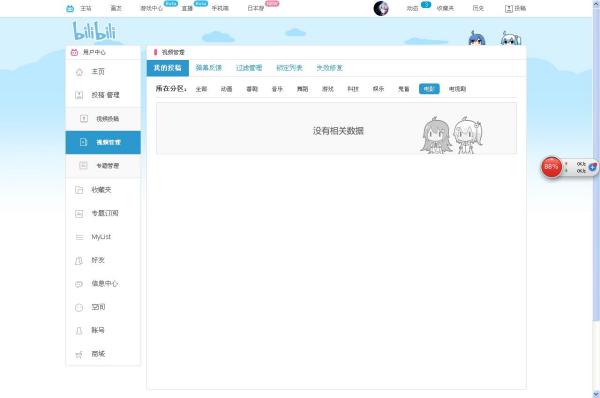
Task: Click the 商城 shopping cart icon in the sidebar
Action: click(79, 354)
